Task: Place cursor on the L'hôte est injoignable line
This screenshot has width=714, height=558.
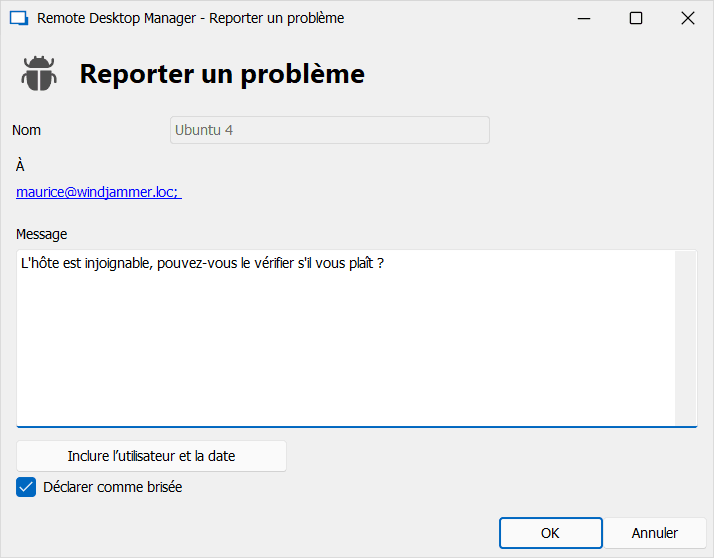Action: pyautogui.click(x=200, y=263)
